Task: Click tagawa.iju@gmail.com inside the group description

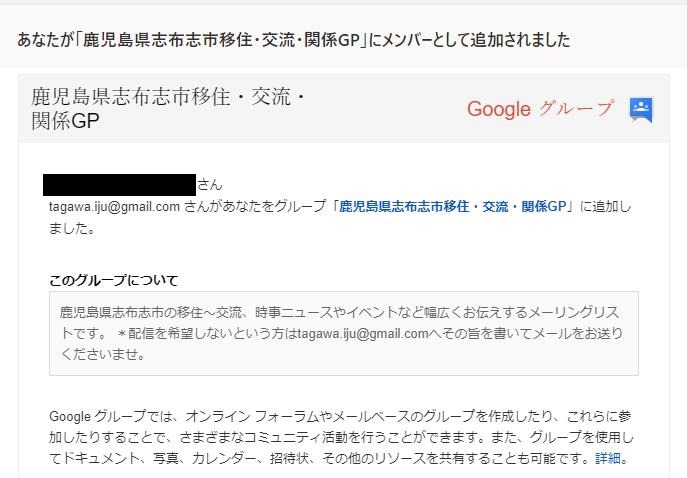Action: point(363,334)
